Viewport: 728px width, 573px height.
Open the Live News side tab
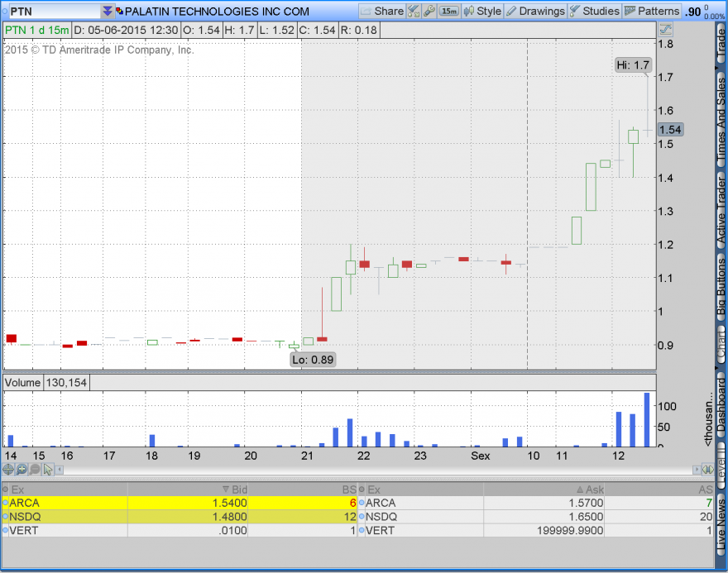721,524
